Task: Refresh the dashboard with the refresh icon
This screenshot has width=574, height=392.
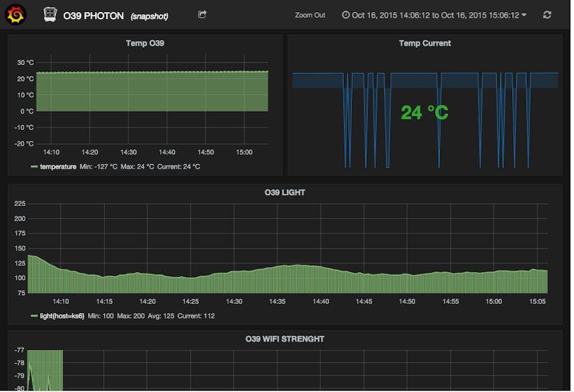Action: pyautogui.click(x=547, y=14)
